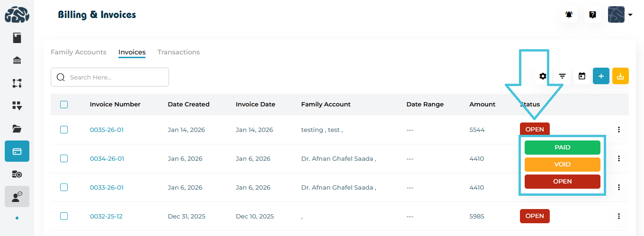The image size is (644, 236).
Task: Open table settings gear icon
Action: click(x=543, y=76)
